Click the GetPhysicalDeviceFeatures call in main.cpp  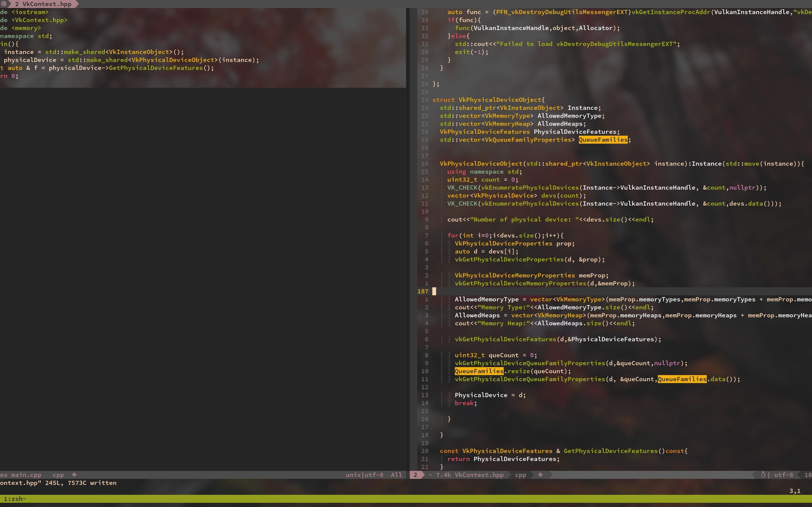[156, 68]
